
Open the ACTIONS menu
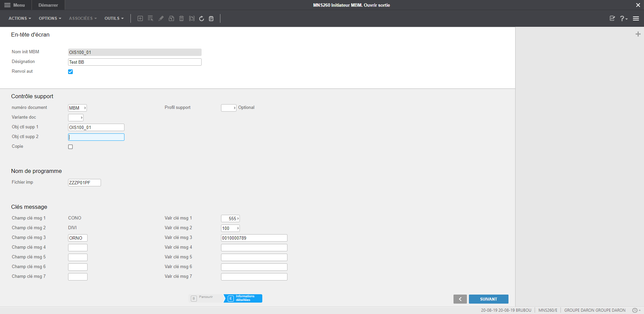point(19,18)
